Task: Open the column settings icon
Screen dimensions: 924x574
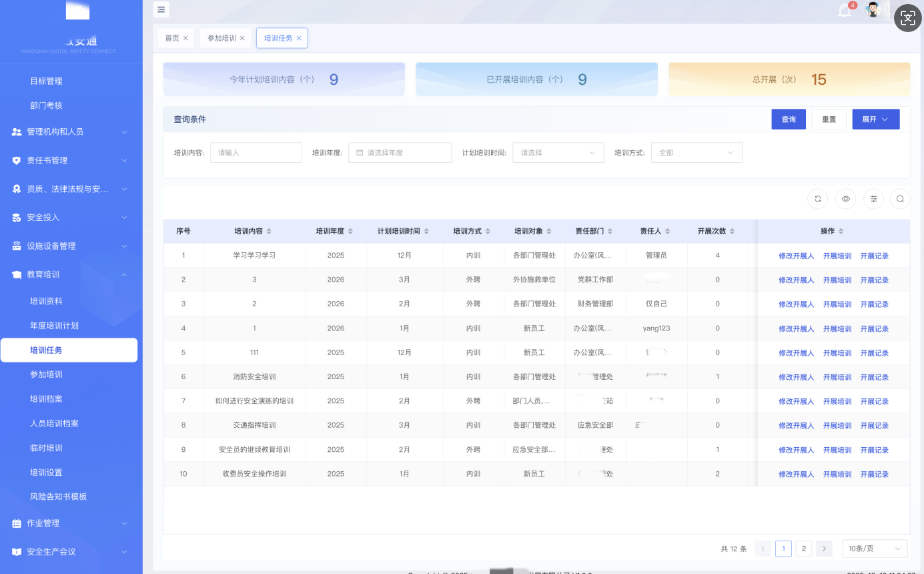Action: point(873,198)
